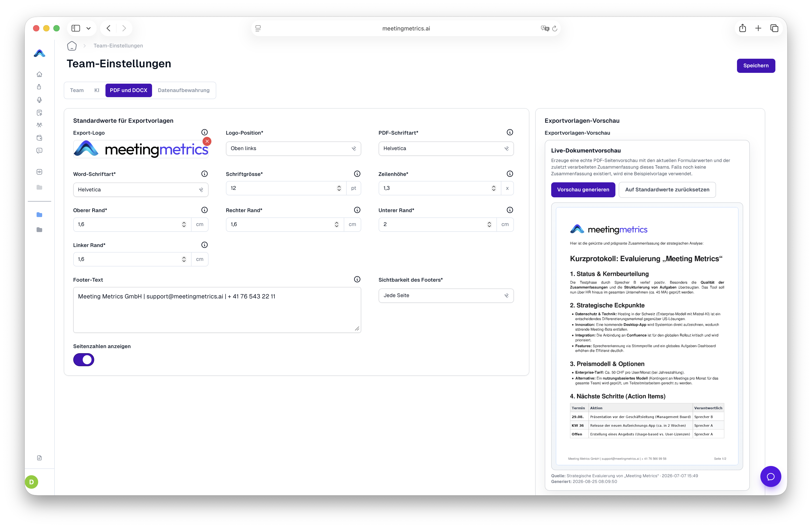Image resolution: width=812 pixels, height=528 pixels.
Task: Select the PDF und DOCX tab
Action: (129, 91)
